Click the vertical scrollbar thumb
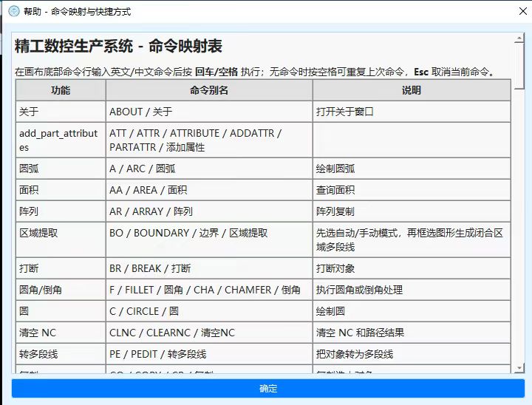The width and height of the screenshot is (532, 405). coord(519,66)
